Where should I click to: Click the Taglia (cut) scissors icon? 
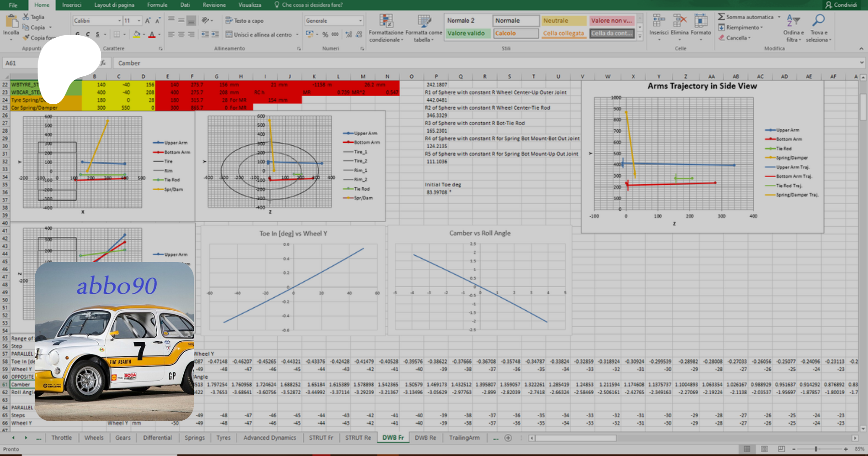coord(26,17)
